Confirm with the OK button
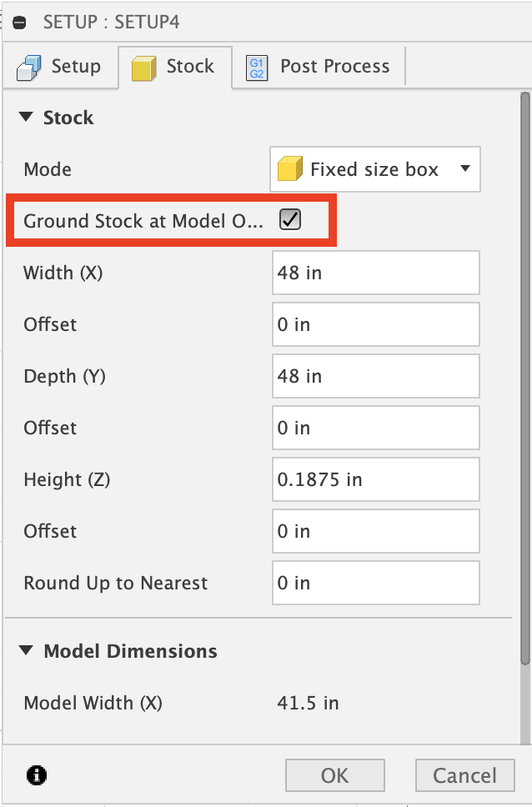The image size is (532, 807). point(334,775)
